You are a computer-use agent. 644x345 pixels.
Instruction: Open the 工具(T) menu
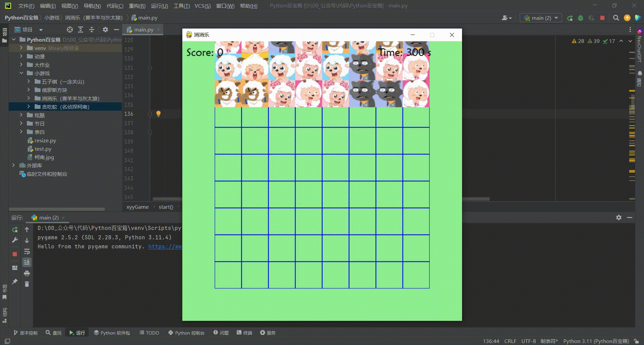click(181, 6)
